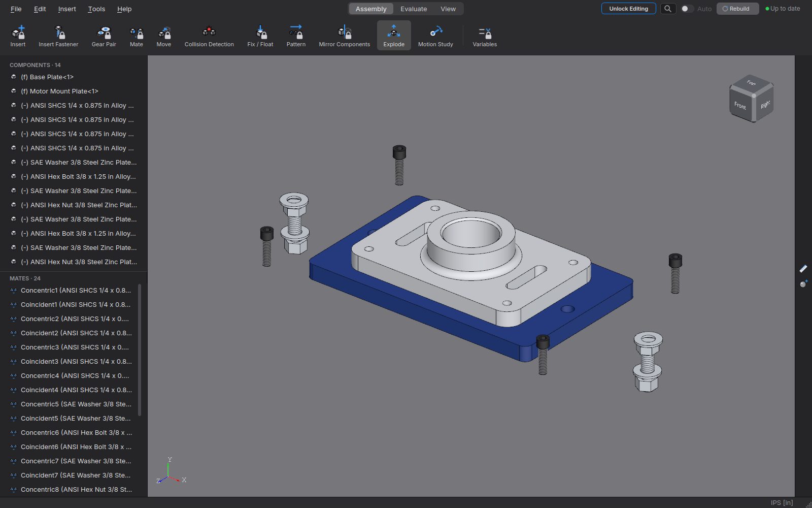Open the Variables tool
812x508 pixels.
click(485, 36)
